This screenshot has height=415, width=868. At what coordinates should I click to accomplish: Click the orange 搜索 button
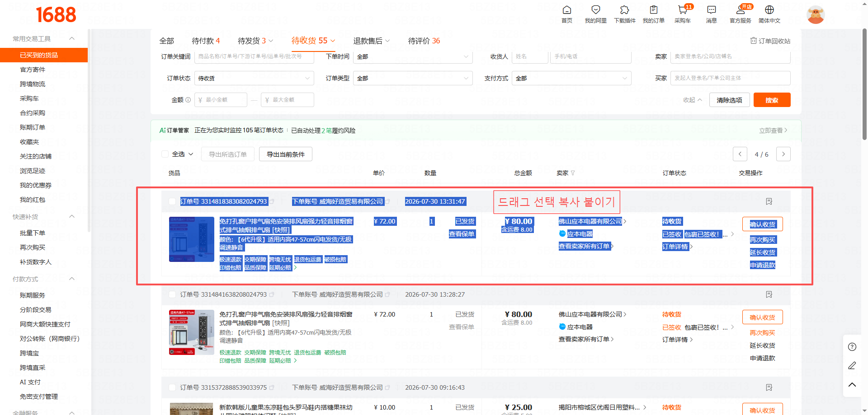click(772, 100)
